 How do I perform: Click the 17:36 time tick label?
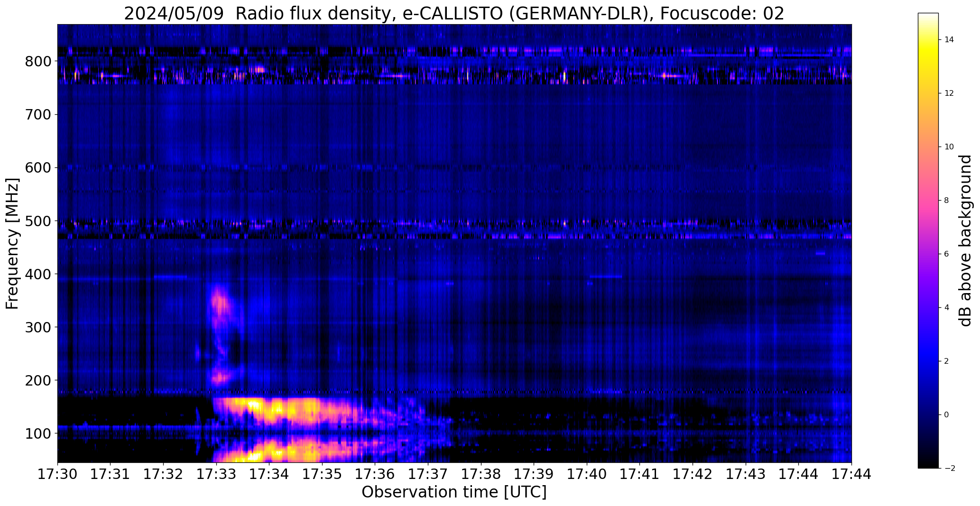[x=375, y=475]
